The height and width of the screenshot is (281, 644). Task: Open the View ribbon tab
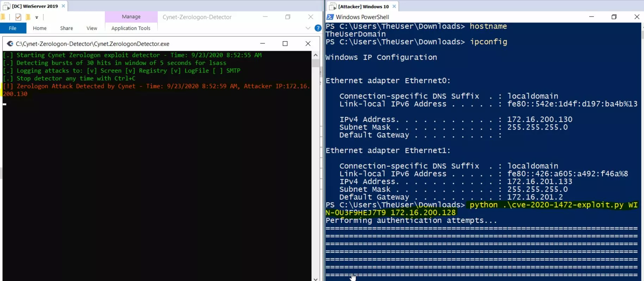[x=92, y=28]
